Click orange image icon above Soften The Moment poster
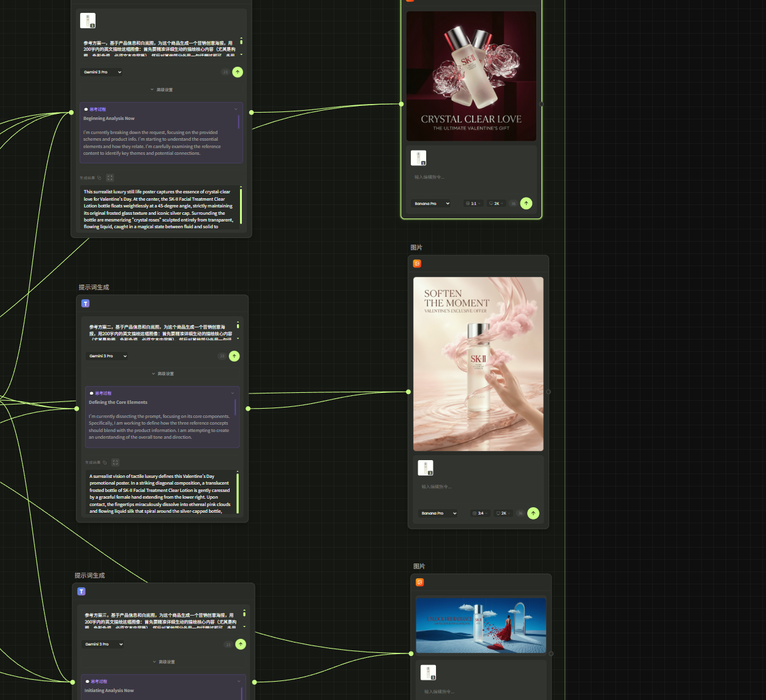Image resolution: width=766 pixels, height=700 pixels. [417, 264]
